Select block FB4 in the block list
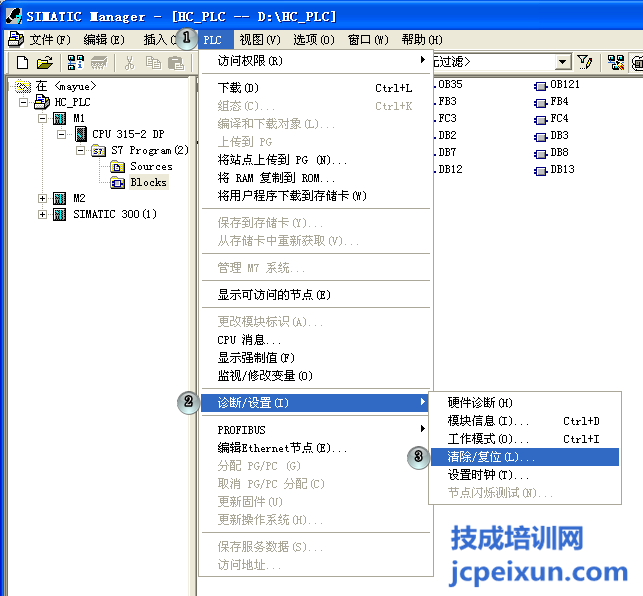 558,101
